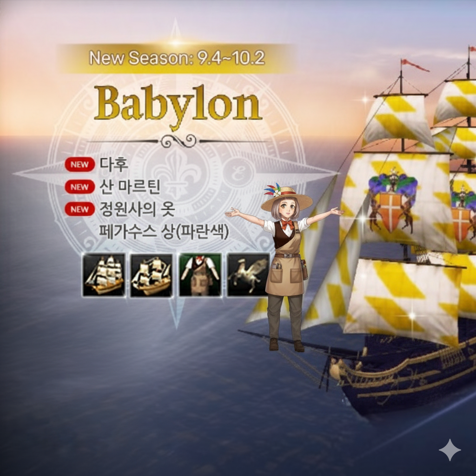Viewport: 476px width, 476px height.
Task: Select the second sailing ship icon
Action: (x=152, y=275)
